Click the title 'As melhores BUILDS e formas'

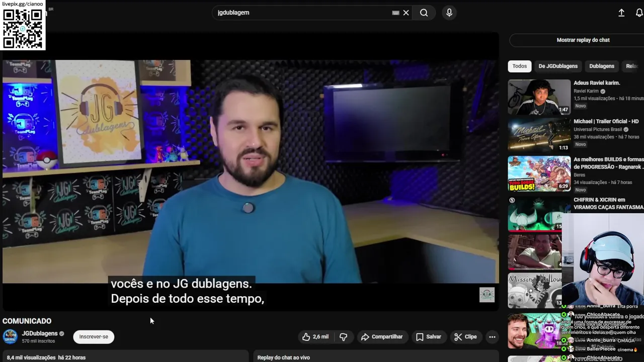[609, 159]
